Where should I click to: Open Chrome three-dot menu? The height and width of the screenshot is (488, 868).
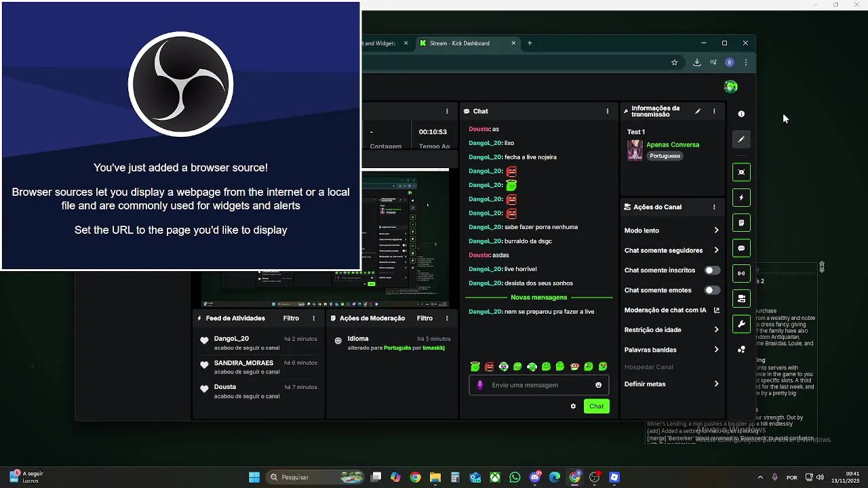click(746, 62)
